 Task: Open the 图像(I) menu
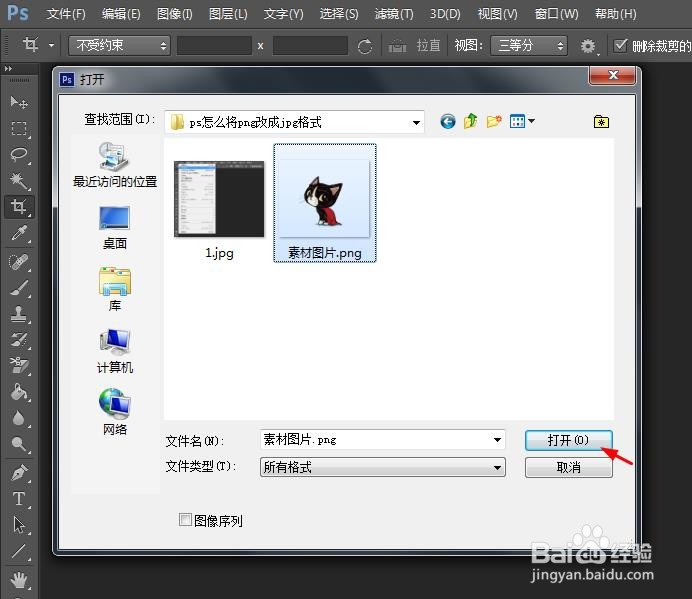(x=175, y=14)
